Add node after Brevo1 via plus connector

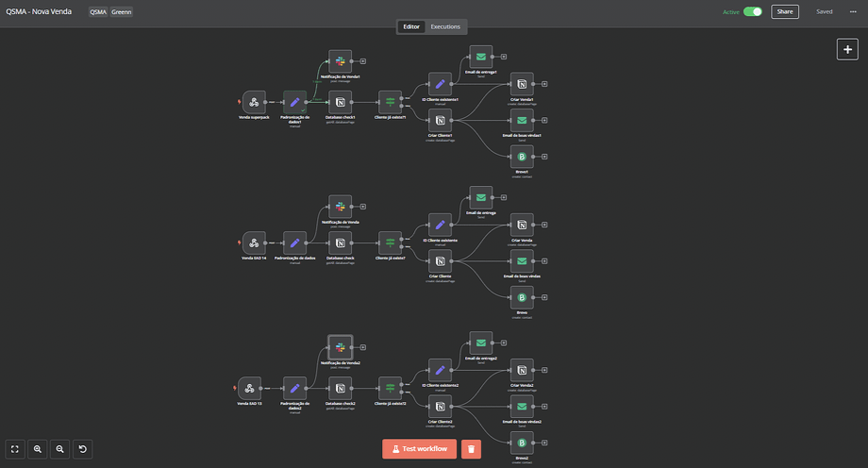tap(544, 157)
